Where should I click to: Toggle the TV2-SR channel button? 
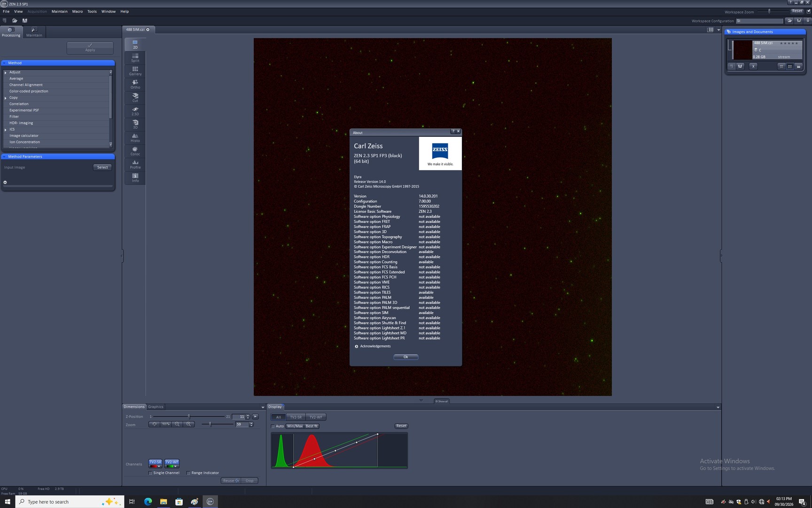point(155,462)
